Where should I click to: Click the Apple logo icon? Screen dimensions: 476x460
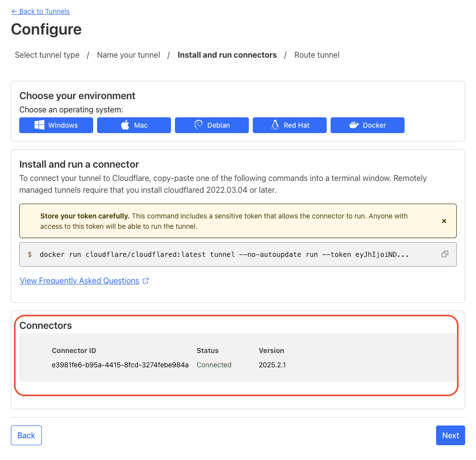pos(125,125)
